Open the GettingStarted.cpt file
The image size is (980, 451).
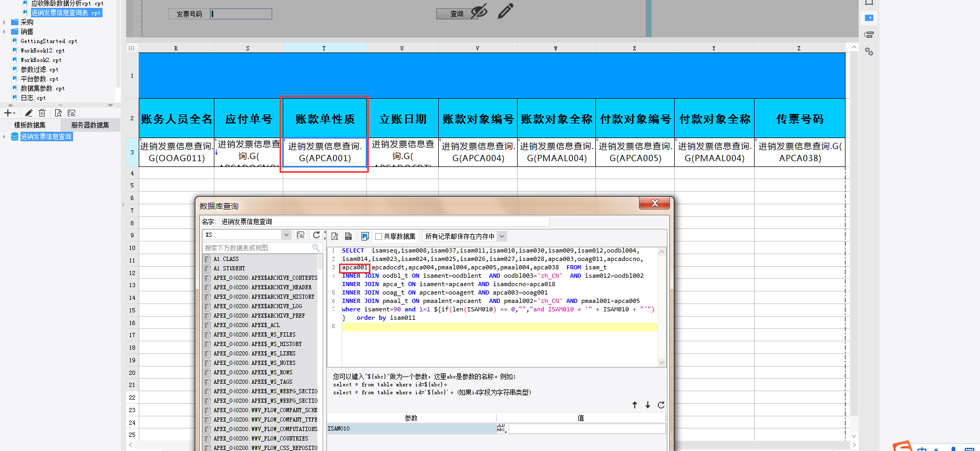click(x=48, y=41)
